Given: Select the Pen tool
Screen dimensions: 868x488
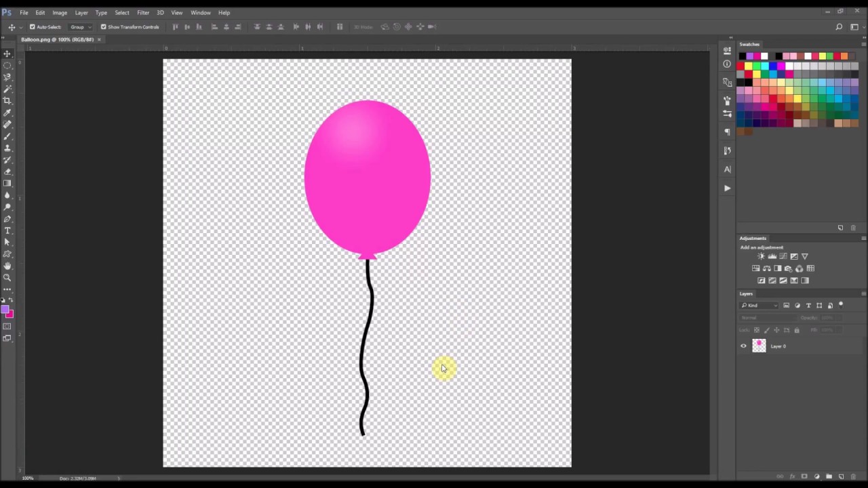Looking at the screenshot, I should tap(7, 219).
